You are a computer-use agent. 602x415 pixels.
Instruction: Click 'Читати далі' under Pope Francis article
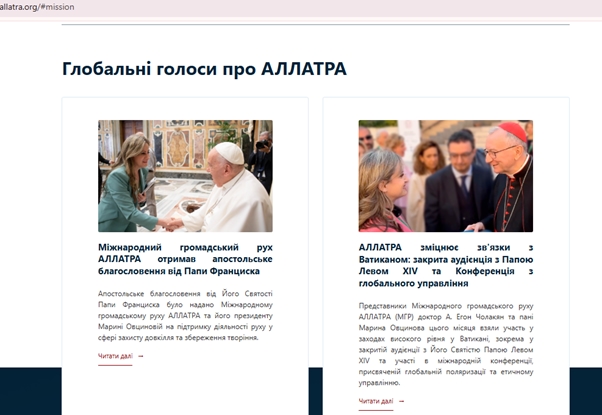(x=115, y=356)
